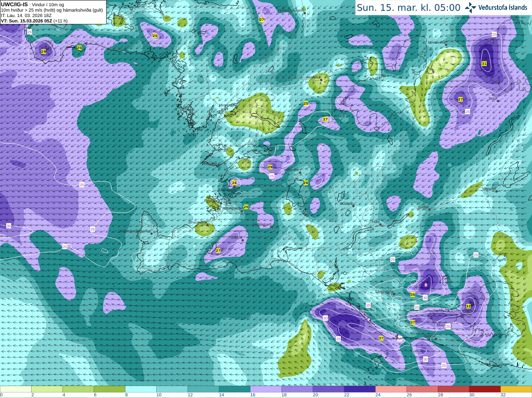
Task: Click the yellow 26 marker near Kjalarnes
Action: [234, 183]
